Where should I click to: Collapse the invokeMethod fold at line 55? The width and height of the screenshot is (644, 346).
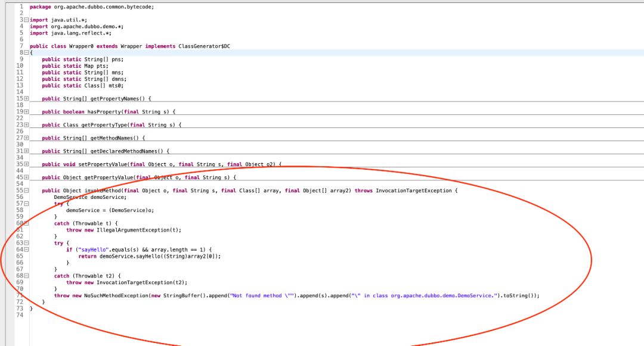pyautogui.click(x=26, y=190)
